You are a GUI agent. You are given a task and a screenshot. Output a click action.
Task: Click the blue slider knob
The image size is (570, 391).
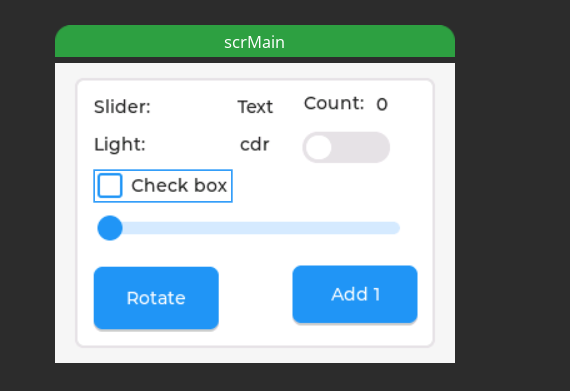point(110,228)
